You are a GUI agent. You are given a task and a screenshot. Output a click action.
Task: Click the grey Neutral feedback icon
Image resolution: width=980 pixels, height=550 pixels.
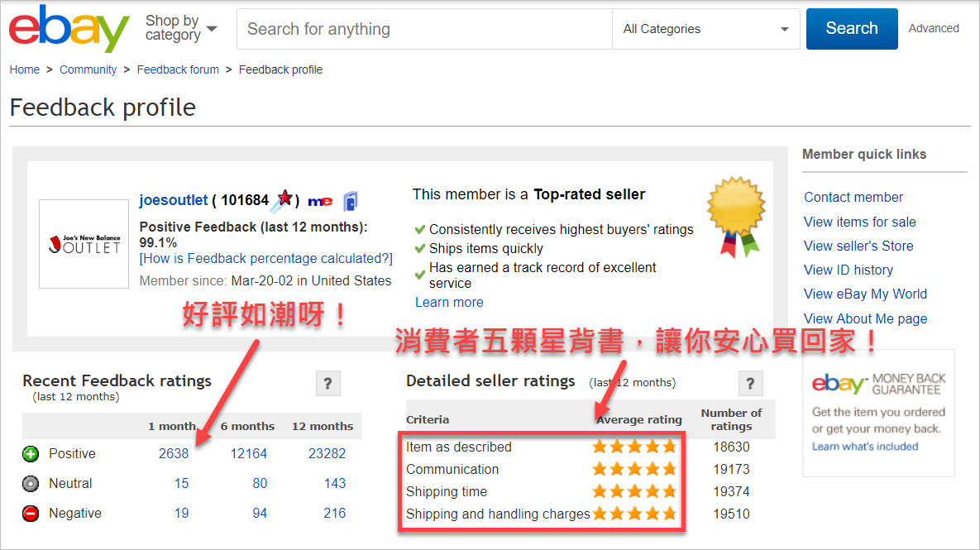pyautogui.click(x=31, y=484)
